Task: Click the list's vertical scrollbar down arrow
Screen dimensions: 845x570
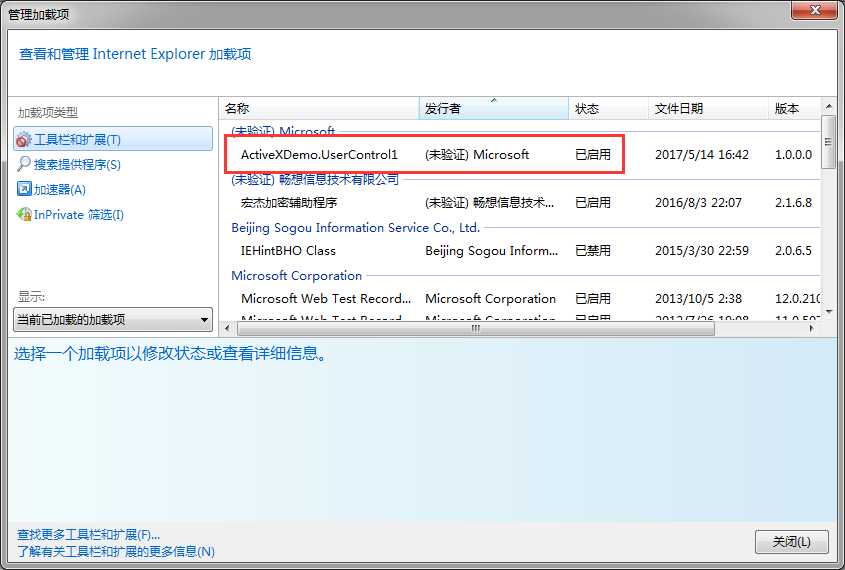Action: [829, 311]
